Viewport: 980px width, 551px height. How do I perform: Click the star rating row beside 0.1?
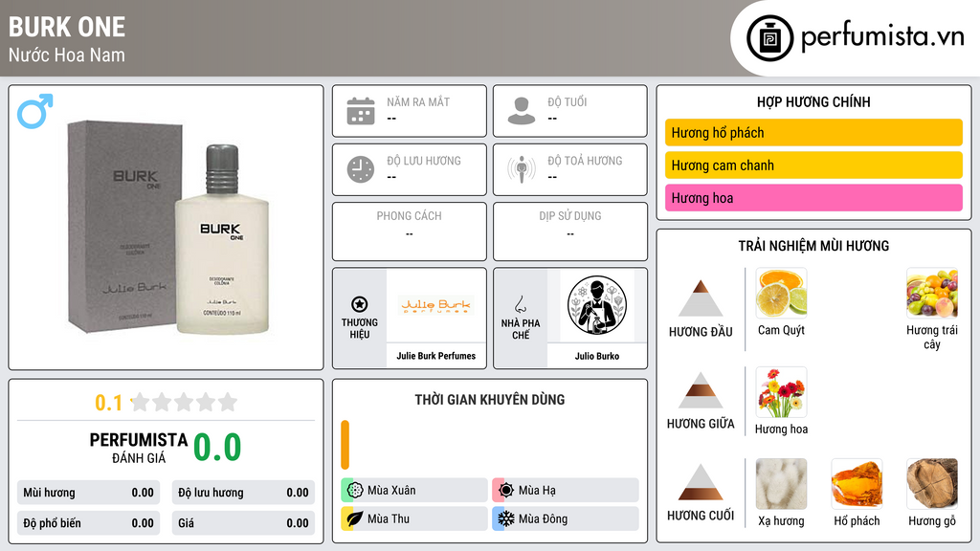[x=185, y=402]
